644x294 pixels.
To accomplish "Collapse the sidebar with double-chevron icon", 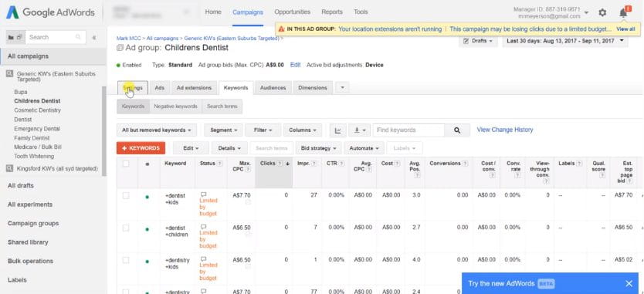I will 94,37.
